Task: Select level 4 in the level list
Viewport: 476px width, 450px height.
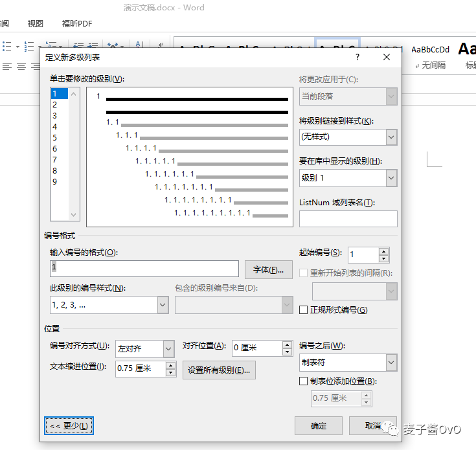Action: pyautogui.click(x=59, y=126)
